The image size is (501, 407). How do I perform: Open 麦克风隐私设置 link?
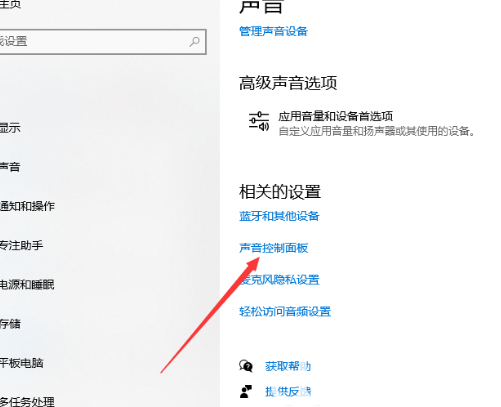[x=279, y=280]
